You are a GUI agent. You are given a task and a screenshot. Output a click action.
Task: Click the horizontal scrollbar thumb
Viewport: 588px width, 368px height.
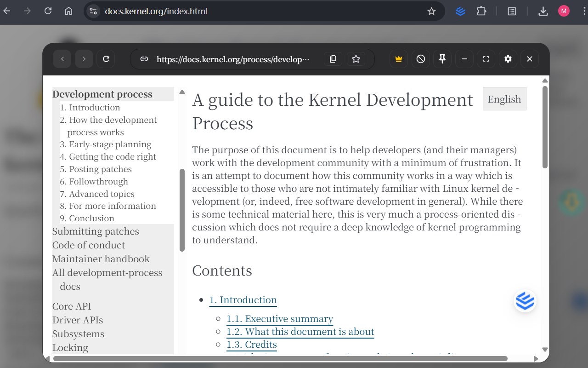coord(280,358)
